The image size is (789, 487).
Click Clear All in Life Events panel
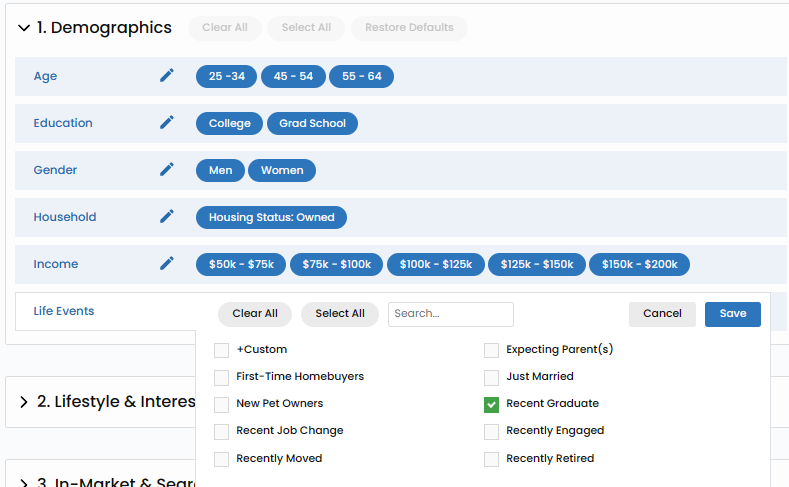(x=255, y=314)
